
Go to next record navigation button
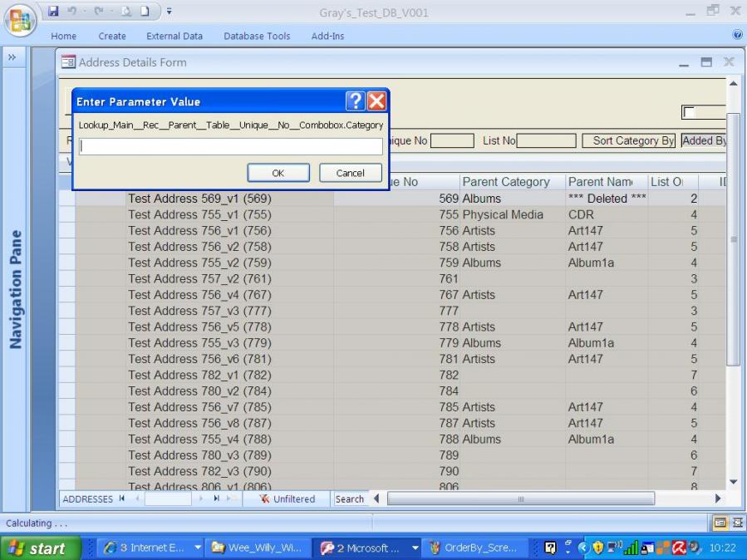[x=200, y=499]
